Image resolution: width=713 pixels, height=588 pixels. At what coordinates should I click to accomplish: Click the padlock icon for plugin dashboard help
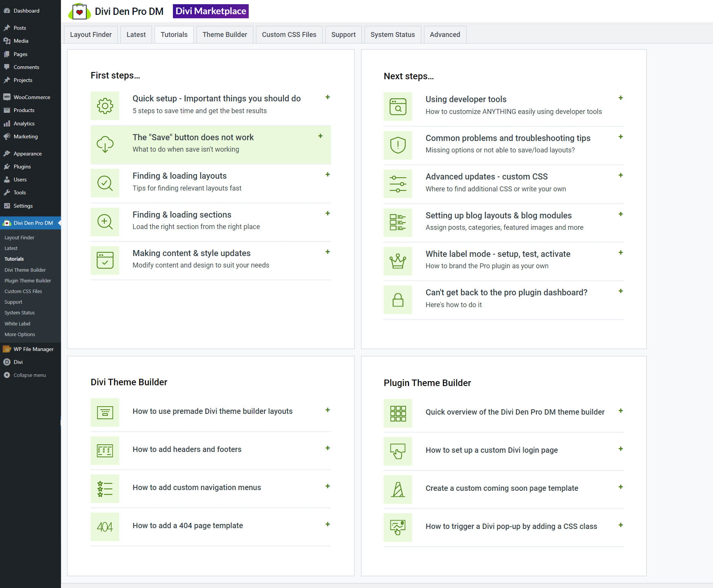coord(398,300)
